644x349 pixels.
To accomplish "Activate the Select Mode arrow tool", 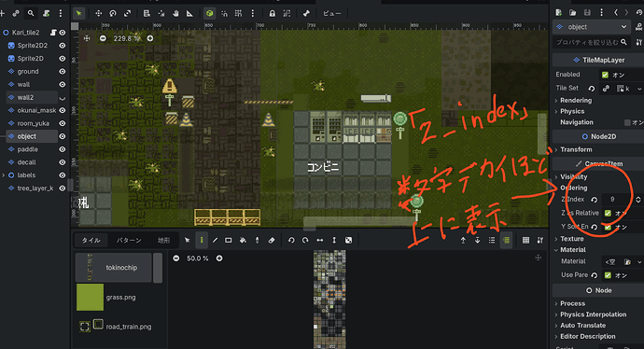I will [x=78, y=14].
